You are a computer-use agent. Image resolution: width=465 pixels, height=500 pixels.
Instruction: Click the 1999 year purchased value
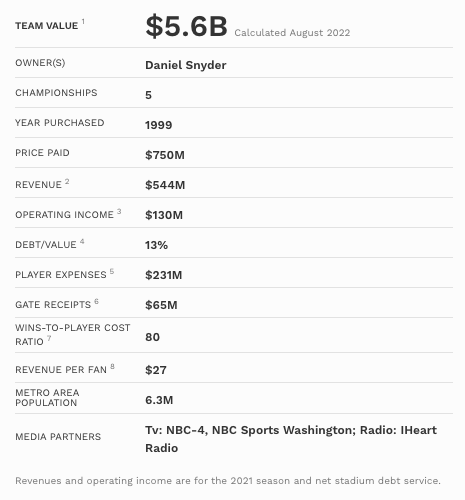(159, 125)
